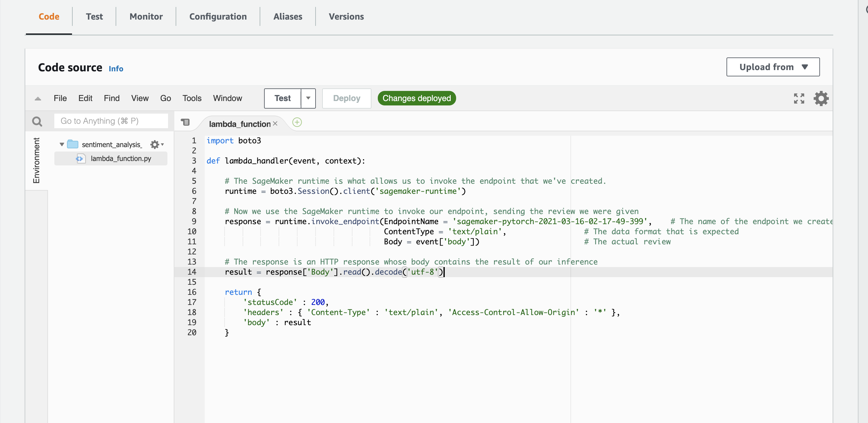Click the fullscreen expand icon in editor toolbar
The width and height of the screenshot is (868, 423).
pyautogui.click(x=799, y=98)
